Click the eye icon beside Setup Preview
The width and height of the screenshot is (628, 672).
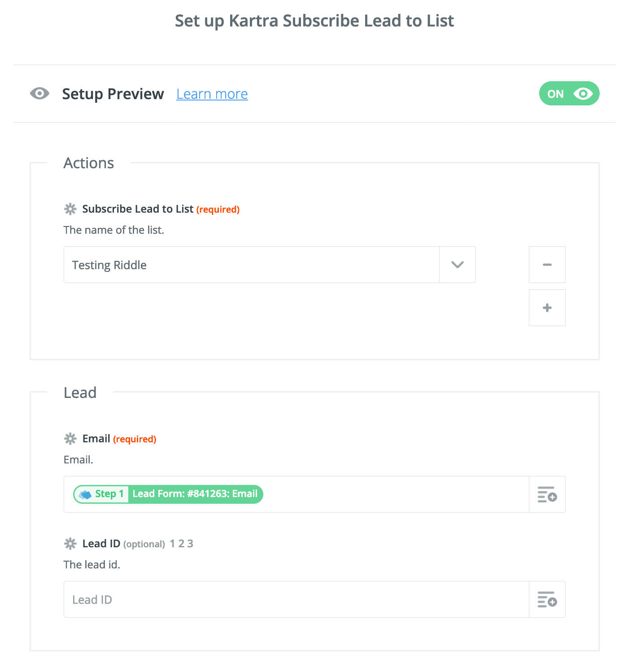click(39, 93)
